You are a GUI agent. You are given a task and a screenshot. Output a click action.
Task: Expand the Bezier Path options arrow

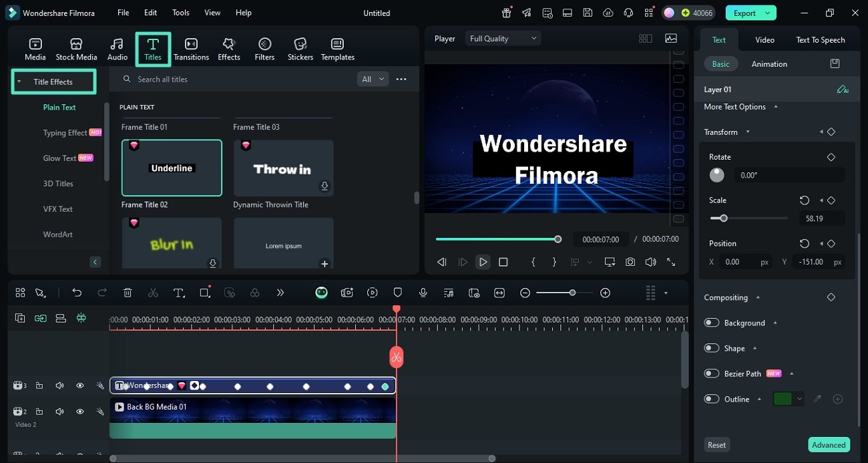(x=791, y=373)
